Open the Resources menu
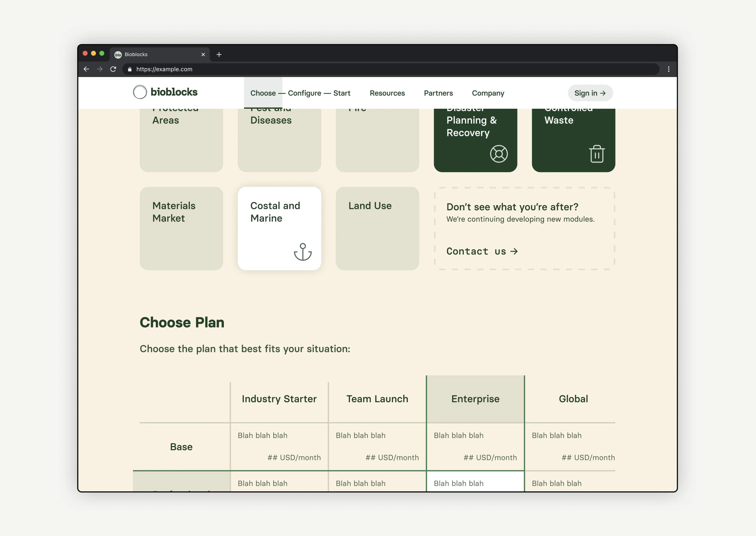 387,93
